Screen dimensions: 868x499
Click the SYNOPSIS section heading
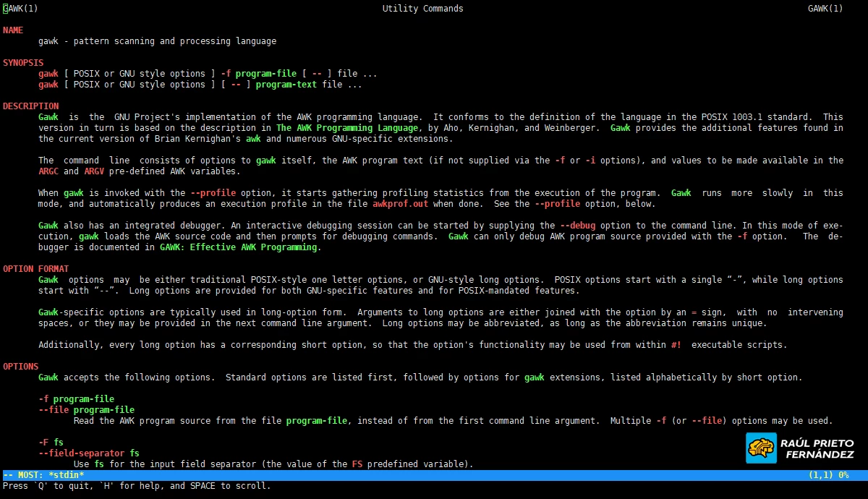pyautogui.click(x=23, y=63)
